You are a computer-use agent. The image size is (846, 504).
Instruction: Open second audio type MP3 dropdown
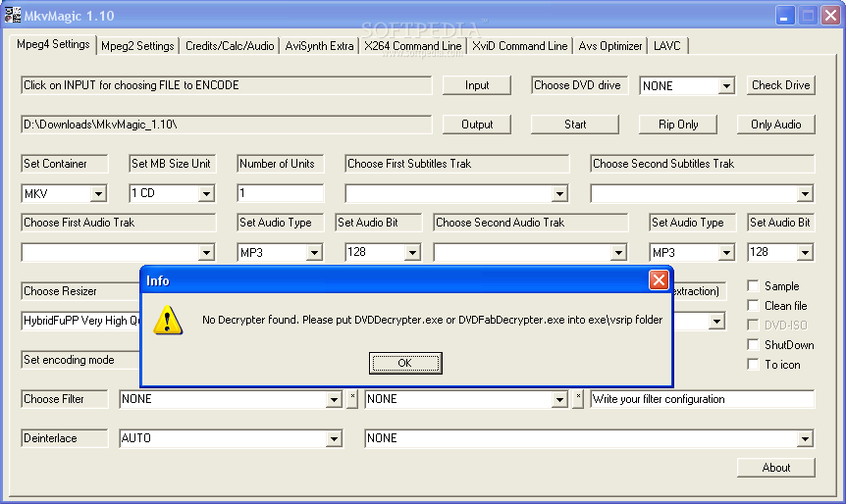(x=727, y=252)
